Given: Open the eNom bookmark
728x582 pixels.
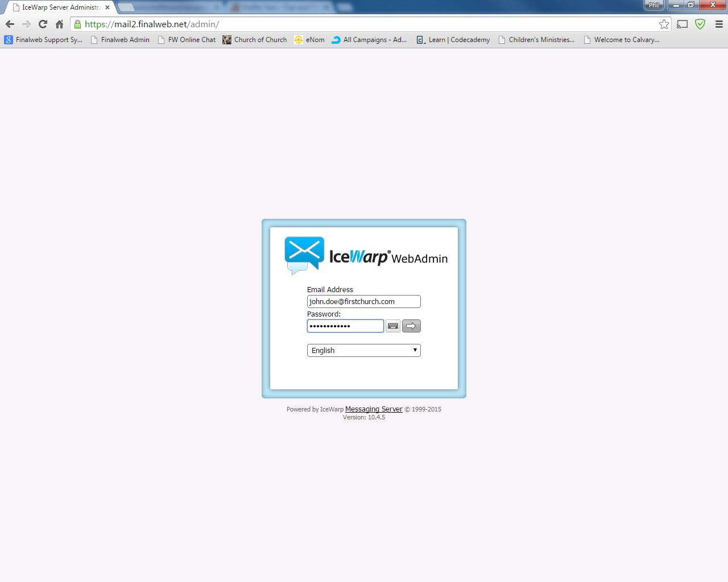Looking at the screenshot, I should tap(309, 40).
